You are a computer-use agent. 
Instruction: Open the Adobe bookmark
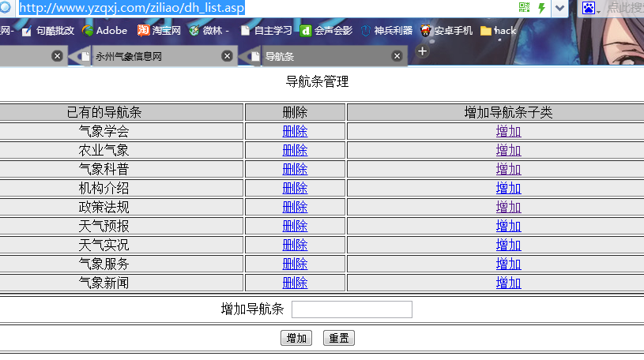click(105, 31)
